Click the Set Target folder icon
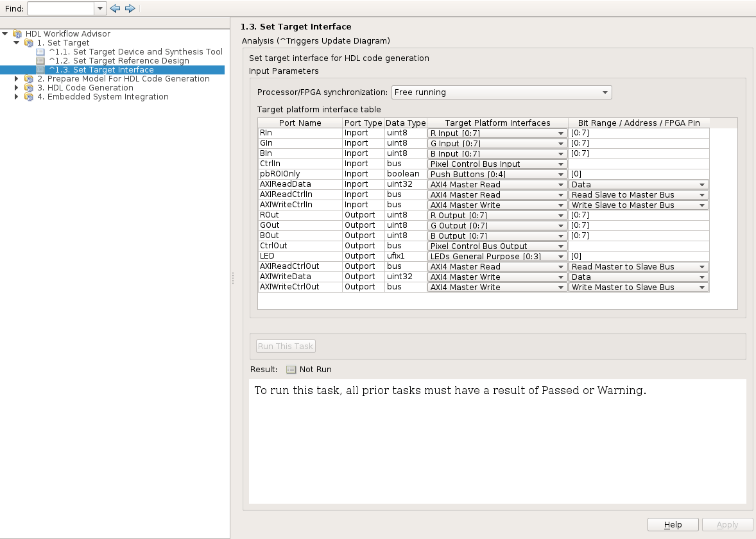The image size is (756, 539). click(29, 43)
